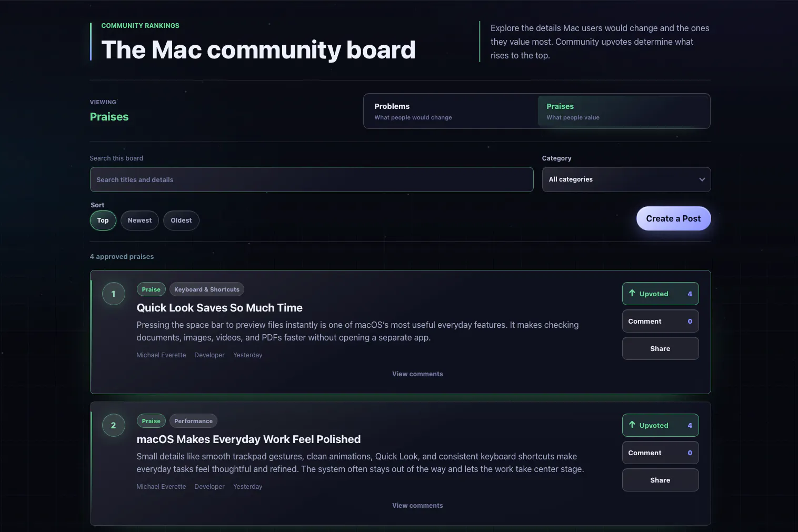Click the Search titles and details field
Image resolution: width=798 pixels, height=532 pixels.
click(x=312, y=179)
